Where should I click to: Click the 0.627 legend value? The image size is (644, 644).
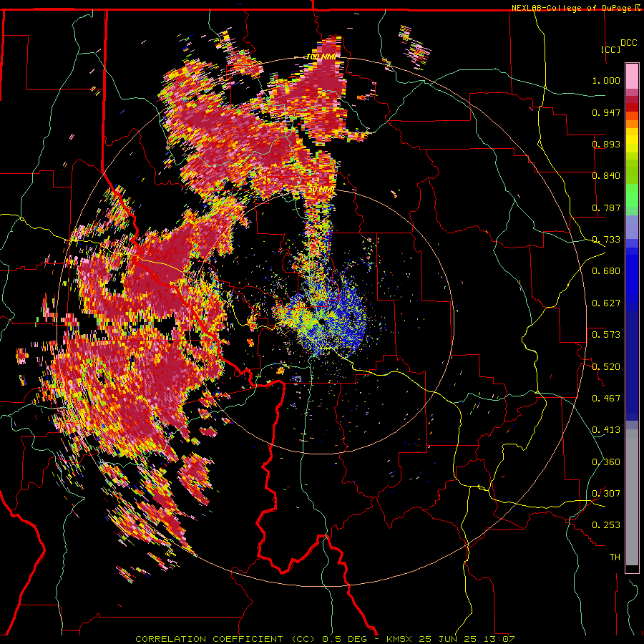point(606,303)
